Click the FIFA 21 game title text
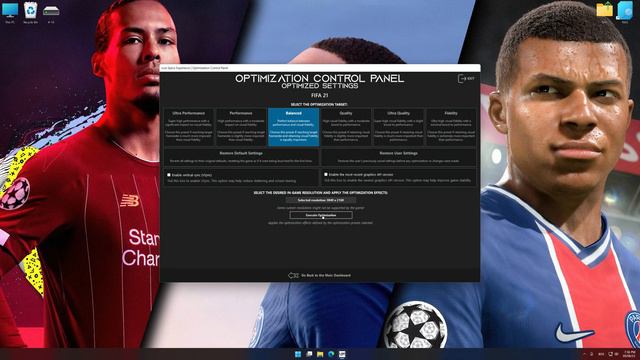 tap(320, 96)
